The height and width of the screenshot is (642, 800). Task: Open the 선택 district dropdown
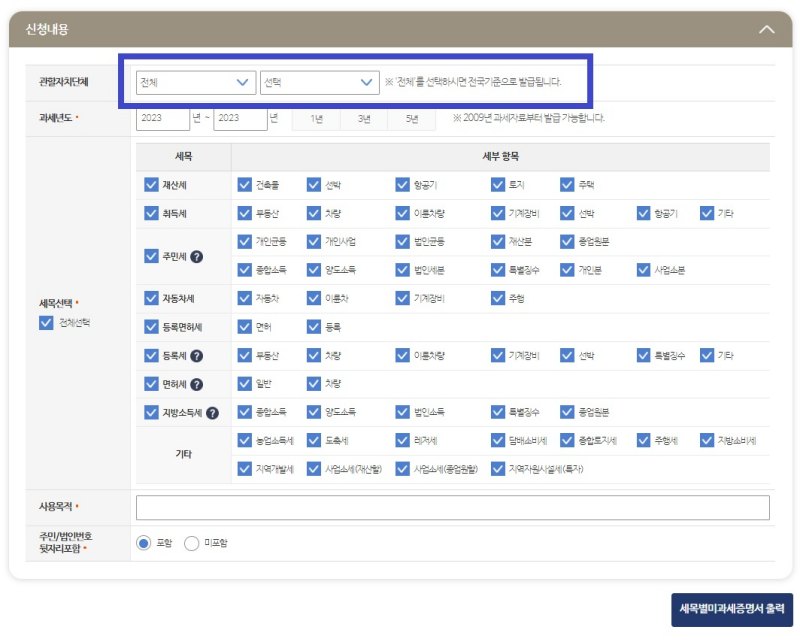point(319,82)
